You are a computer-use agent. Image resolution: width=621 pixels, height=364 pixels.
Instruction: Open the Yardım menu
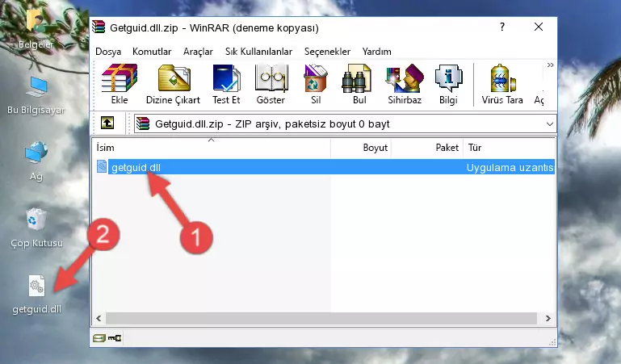[x=376, y=52]
